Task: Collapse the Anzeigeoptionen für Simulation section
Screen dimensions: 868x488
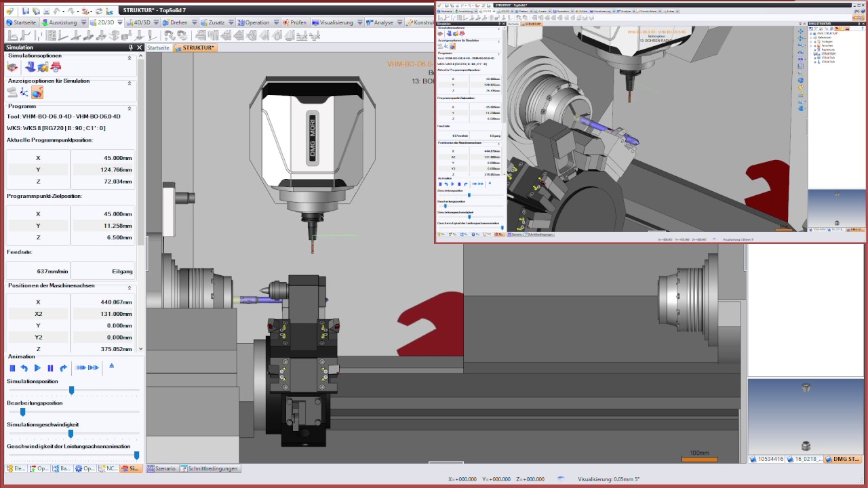Action: point(130,83)
